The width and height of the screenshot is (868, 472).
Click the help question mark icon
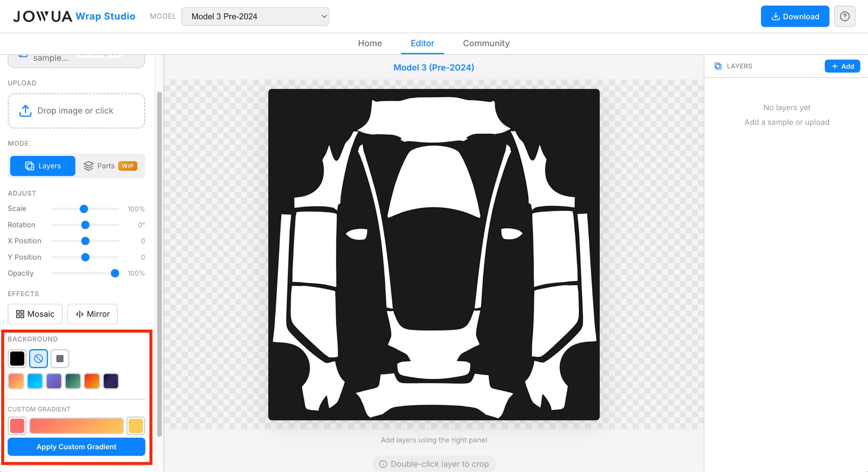[844, 17]
